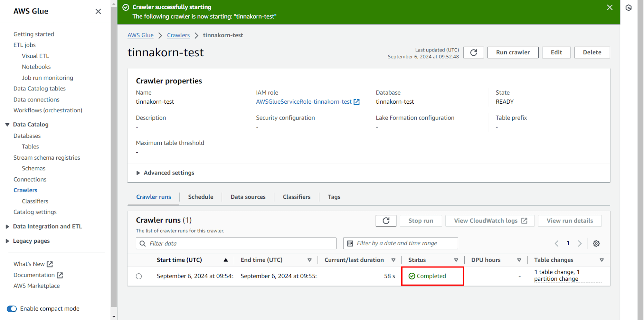Click the hexagon icon in the far-right sidebar
This screenshot has width=644, height=320.
[x=629, y=8]
